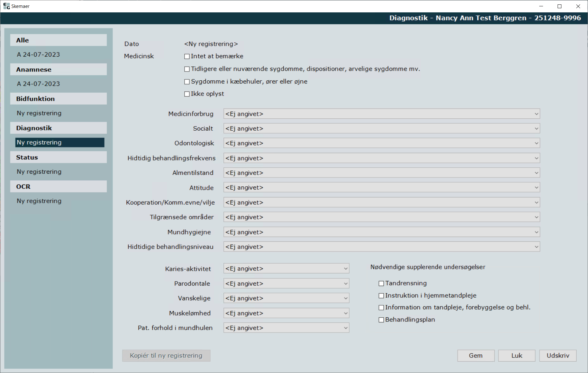This screenshot has width=588, height=373.
Task: Expand the Karies-aktivitet dropdown
Action: click(x=286, y=269)
